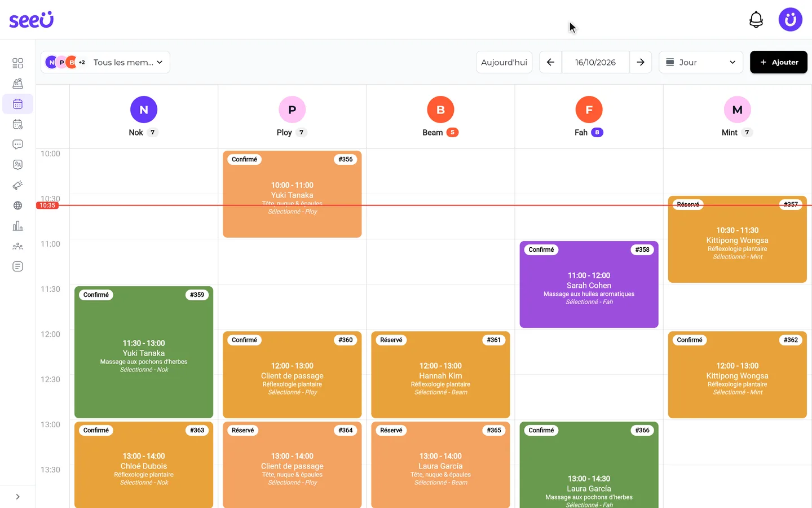Click Fah's appointment count badge 8
Image resolution: width=812 pixels, height=508 pixels.
[597, 133]
